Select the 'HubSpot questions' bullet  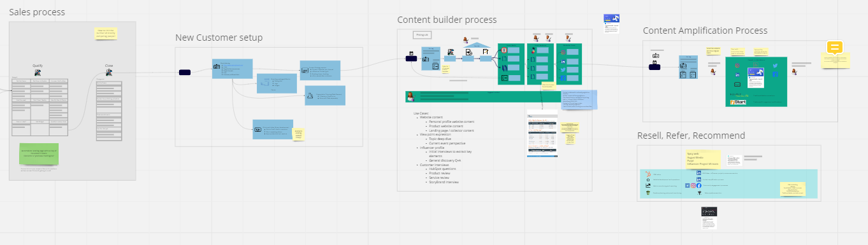pyautogui.click(x=442, y=169)
